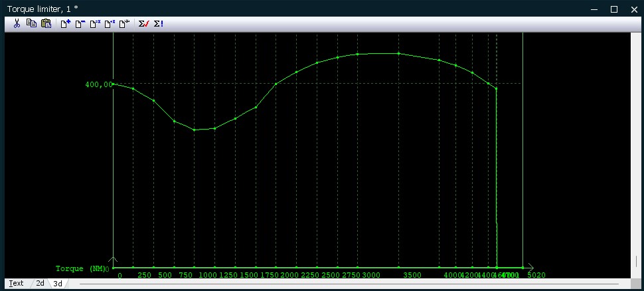644x291 pixels.
Task: Click the 2000 x-axis label
Action: [x=289, y=275]
